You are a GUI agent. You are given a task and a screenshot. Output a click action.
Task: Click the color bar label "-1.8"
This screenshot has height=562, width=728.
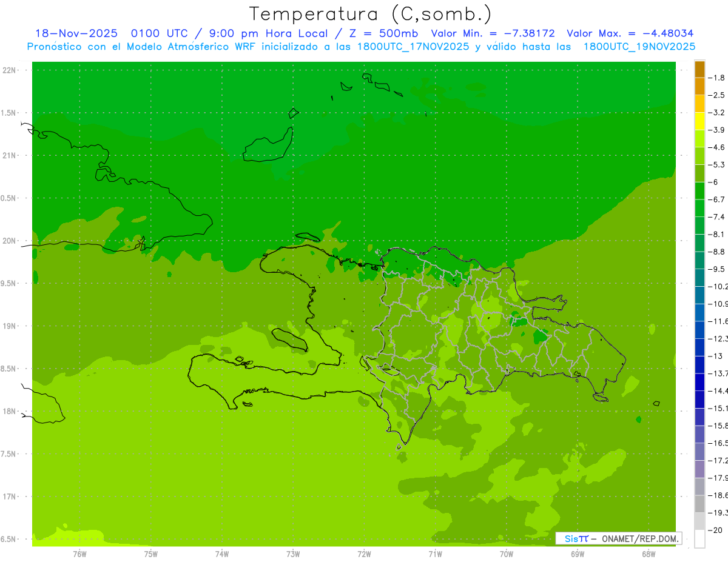(718, 78)
